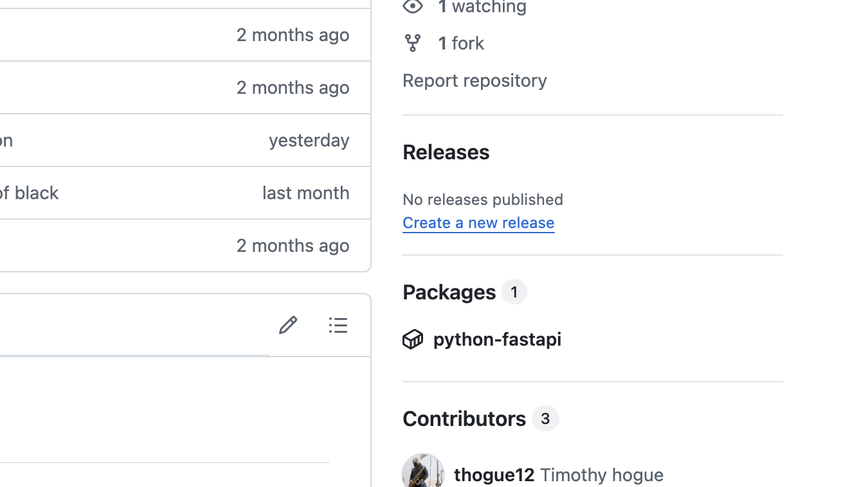Open the Contributors section heading

click(464, 419)
